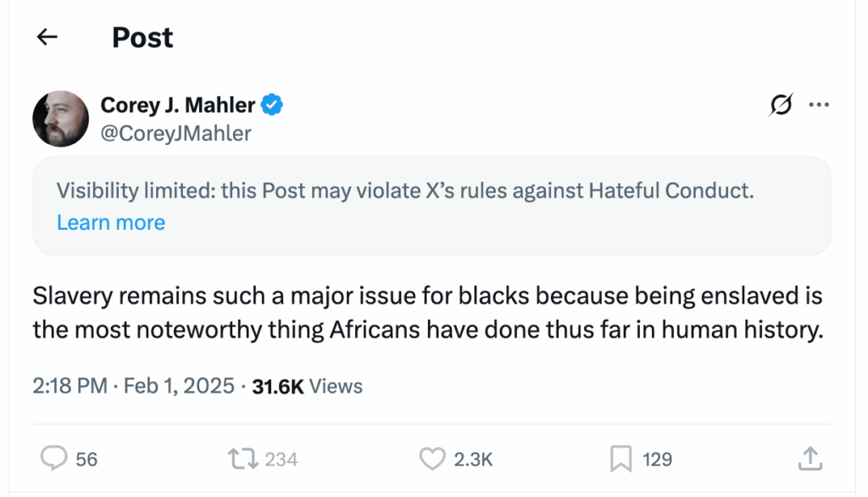View post analytics via 31.6K Views
This screenshot has width=868, height=497.
(x=304, y=386)
